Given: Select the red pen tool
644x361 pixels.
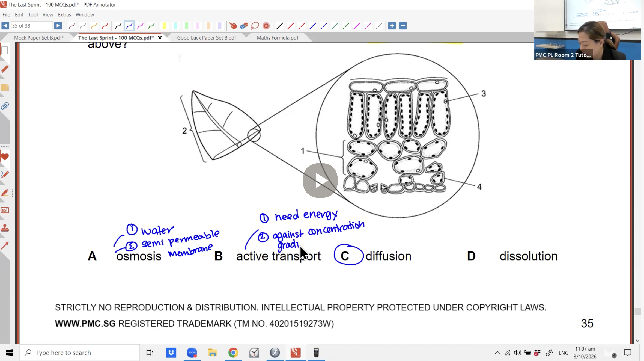Looking at the screenshot, I should [105, 26].
